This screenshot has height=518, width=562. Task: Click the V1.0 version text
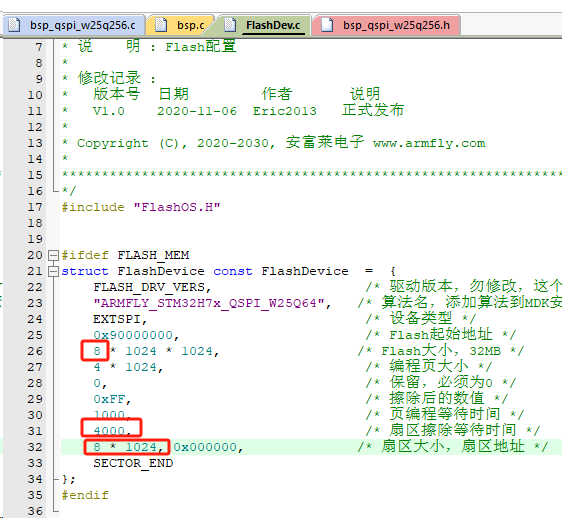109,111
